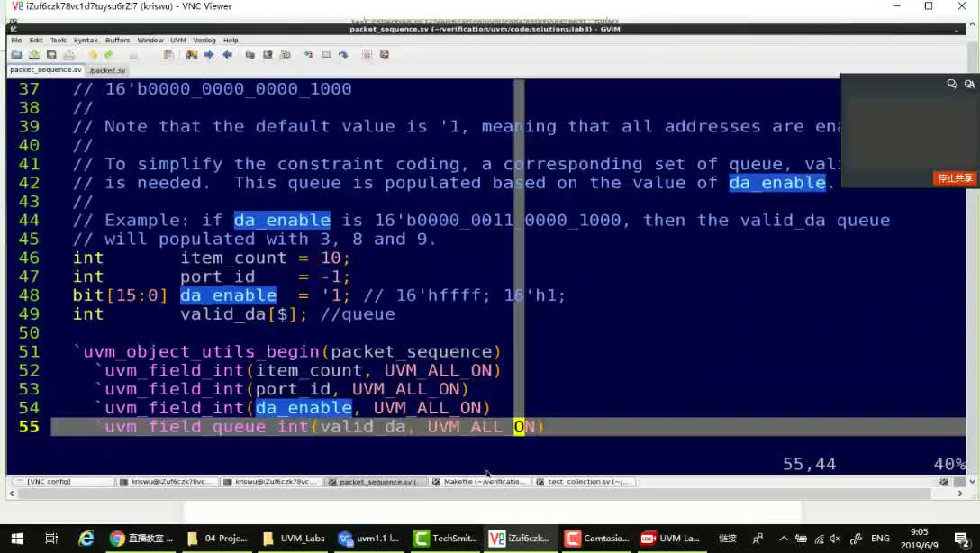
Task: Switch to TechSmith taskbar app
Action: (446, 538)
